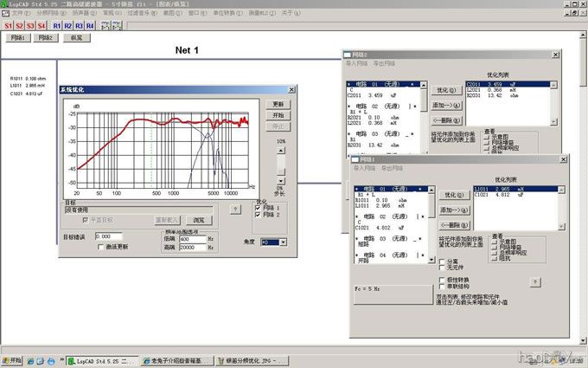Click the first graph icon after R4
Screen dimensions: 588x368
pyautogui.click(x=105, y=26)
